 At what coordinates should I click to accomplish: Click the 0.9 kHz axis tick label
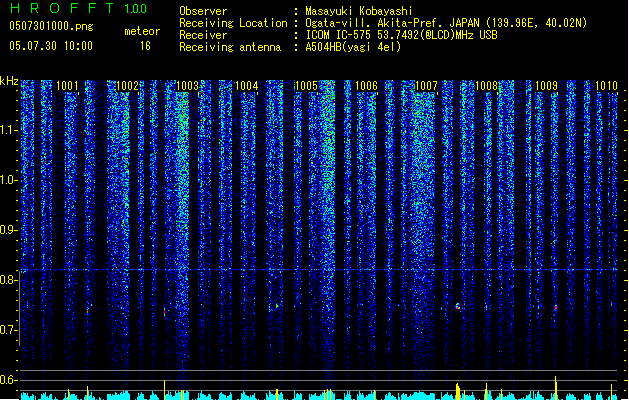point(8,230)
